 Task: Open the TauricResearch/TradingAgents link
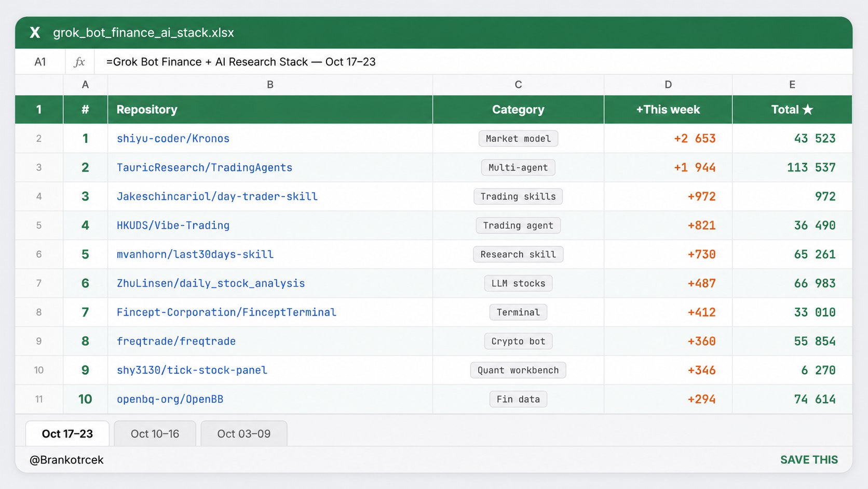pyautogui.click(x=205, y=168)
